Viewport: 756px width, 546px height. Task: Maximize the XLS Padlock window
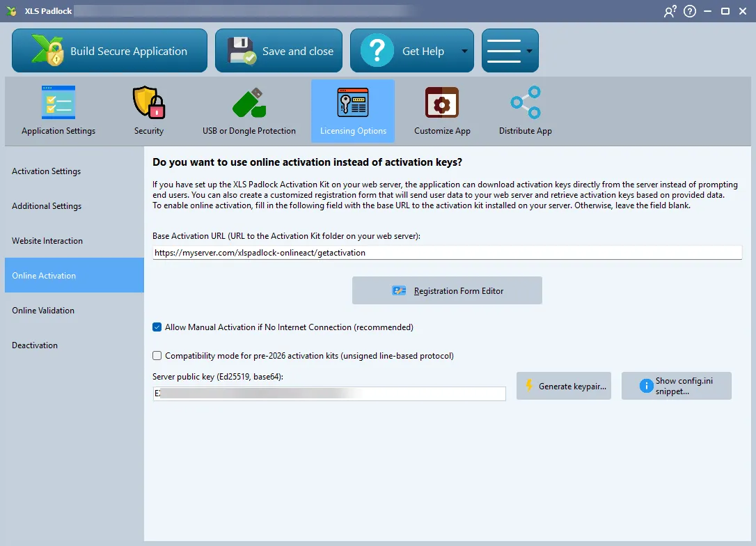pyautogui.click(x=725, y=11)
